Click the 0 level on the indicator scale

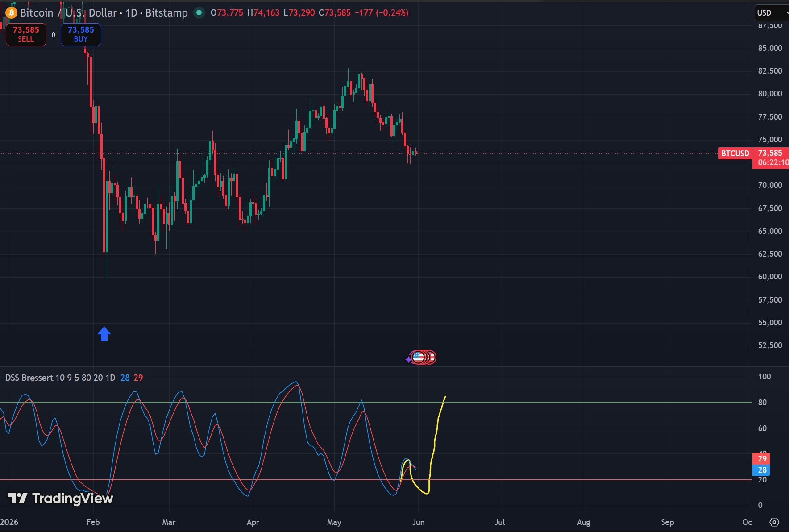click(760, 505)
